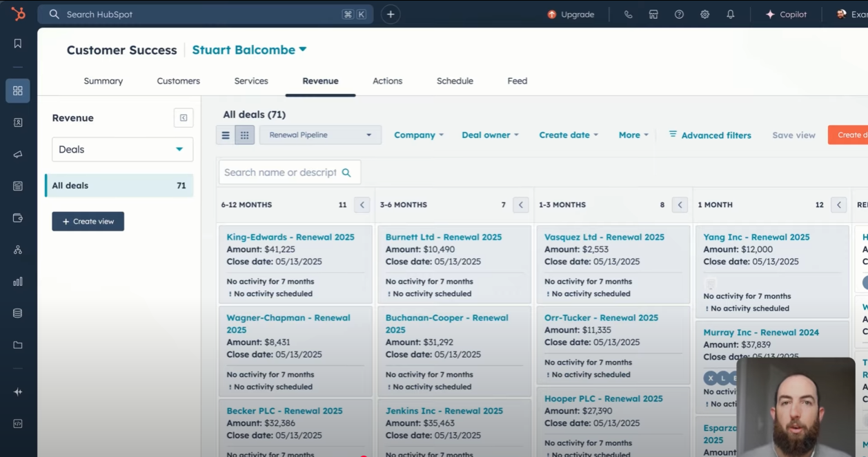Open Jenkins Inc - Renewal 2025 deal

pos(444,411)
